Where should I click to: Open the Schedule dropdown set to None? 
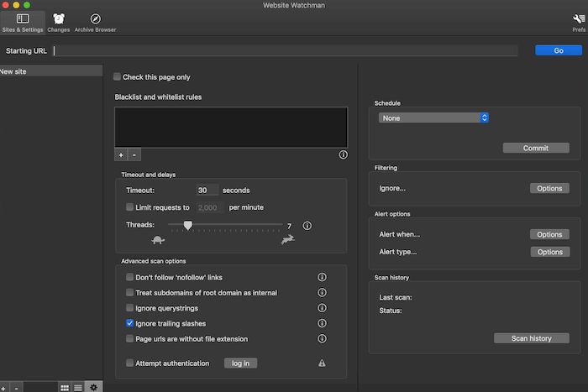tap(434, 118)
